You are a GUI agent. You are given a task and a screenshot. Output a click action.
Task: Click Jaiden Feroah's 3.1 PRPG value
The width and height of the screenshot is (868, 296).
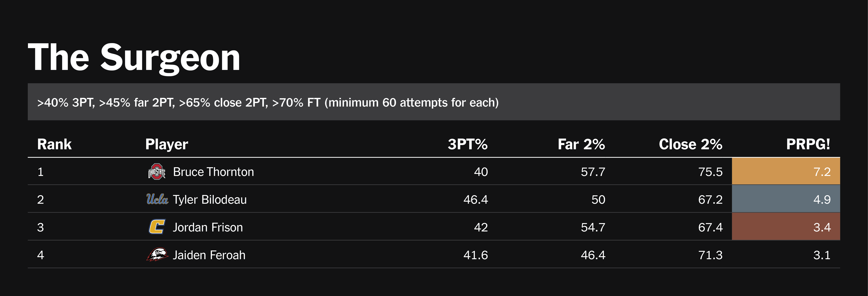822,255
